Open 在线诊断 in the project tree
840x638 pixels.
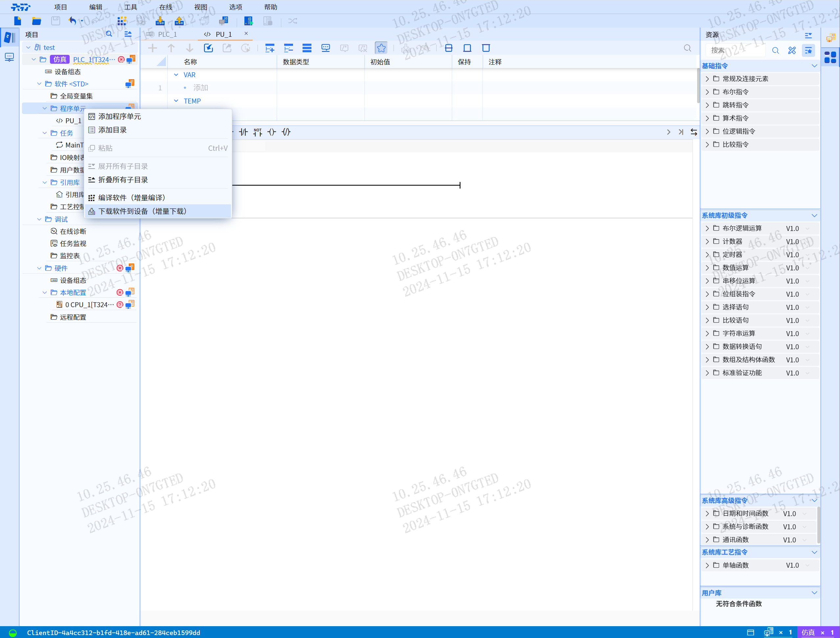[x=73, y=232]
